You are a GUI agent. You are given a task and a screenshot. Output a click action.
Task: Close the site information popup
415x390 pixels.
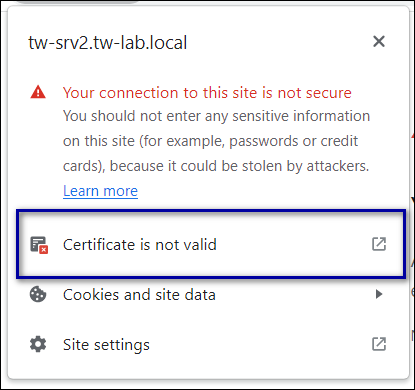click(379, 42)
